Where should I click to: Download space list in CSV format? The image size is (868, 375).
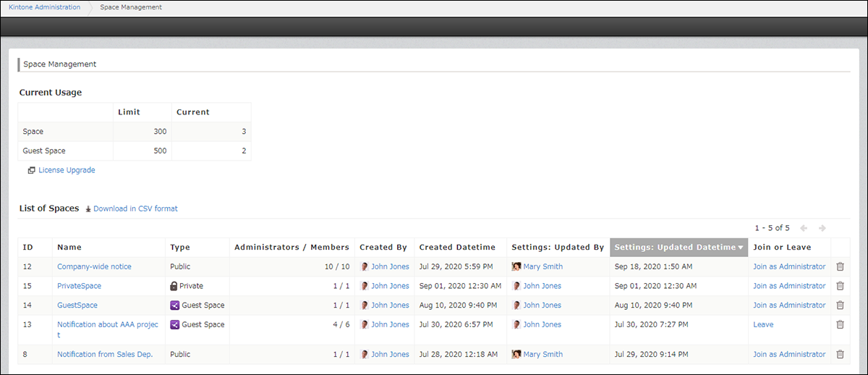click(x=135, y=208)
